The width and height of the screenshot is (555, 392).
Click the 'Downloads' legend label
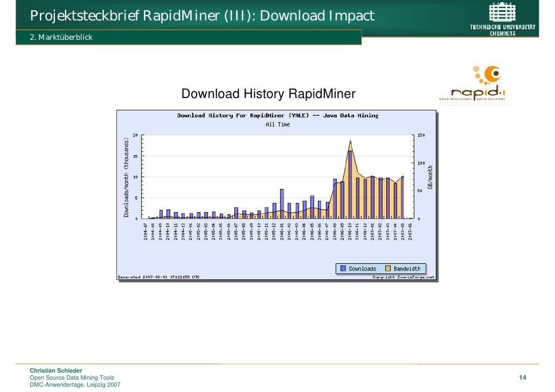[x=363, y=269]
